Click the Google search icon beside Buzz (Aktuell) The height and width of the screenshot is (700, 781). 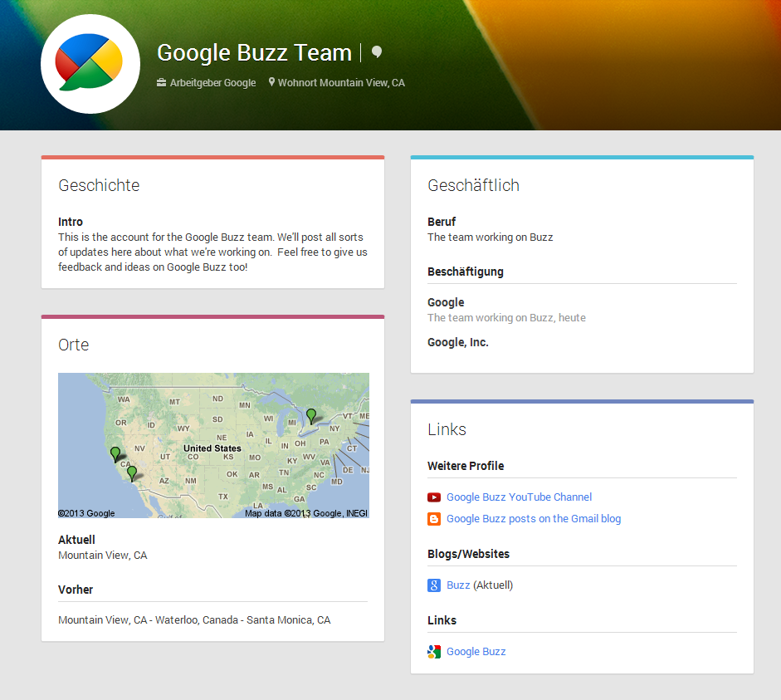(434, 585)
